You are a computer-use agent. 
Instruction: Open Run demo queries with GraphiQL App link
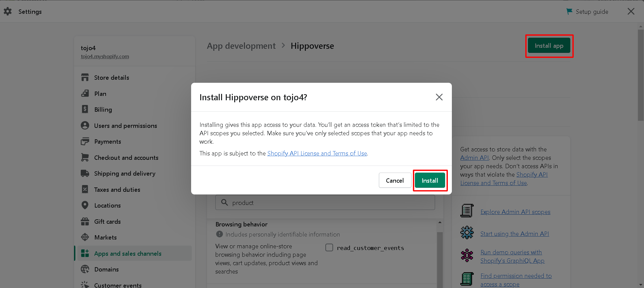pyautogui.click(x=512, y=256)
